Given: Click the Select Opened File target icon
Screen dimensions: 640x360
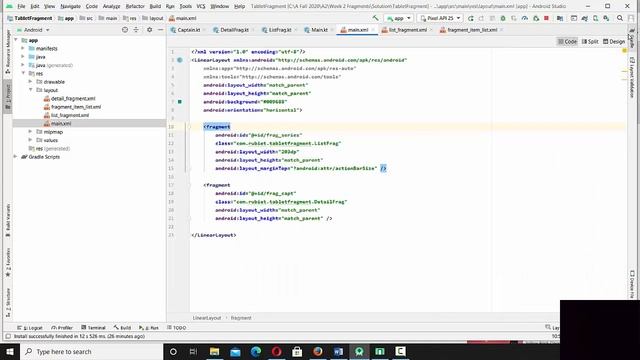Looking at the screenshot, I should [x=125, y=30].
